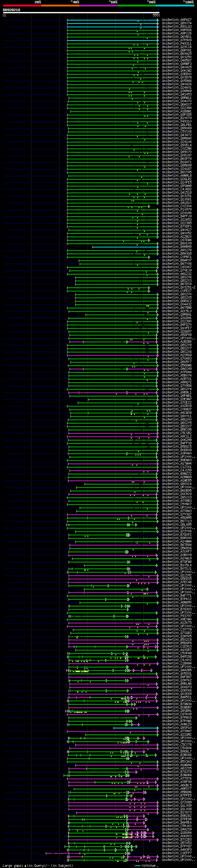197x868 pixels.
Task: Click the red ~20% identity color bar
Action: 22,6
